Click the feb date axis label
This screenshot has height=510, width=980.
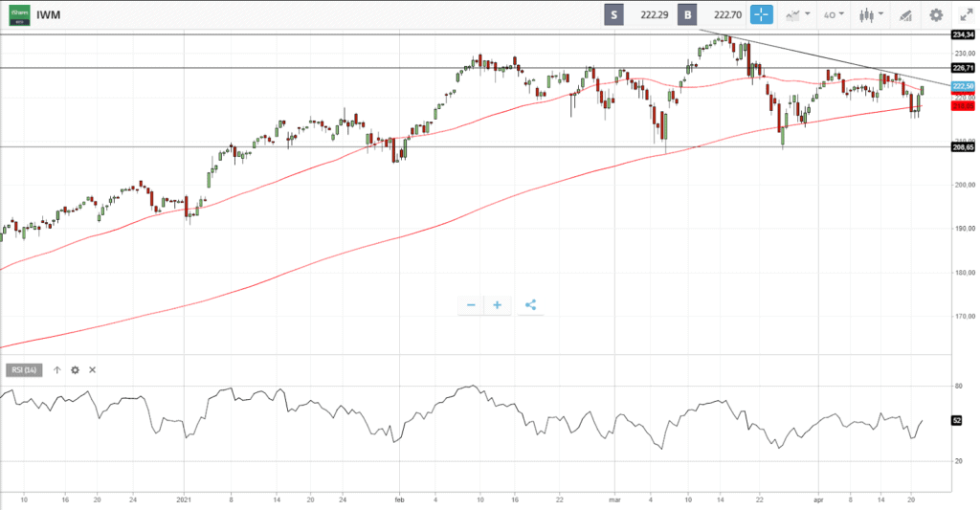pyautogui.click(x=400, y=499)
